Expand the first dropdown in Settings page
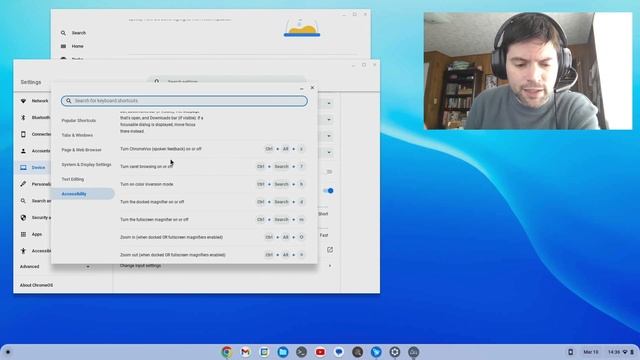 [329, 103]
